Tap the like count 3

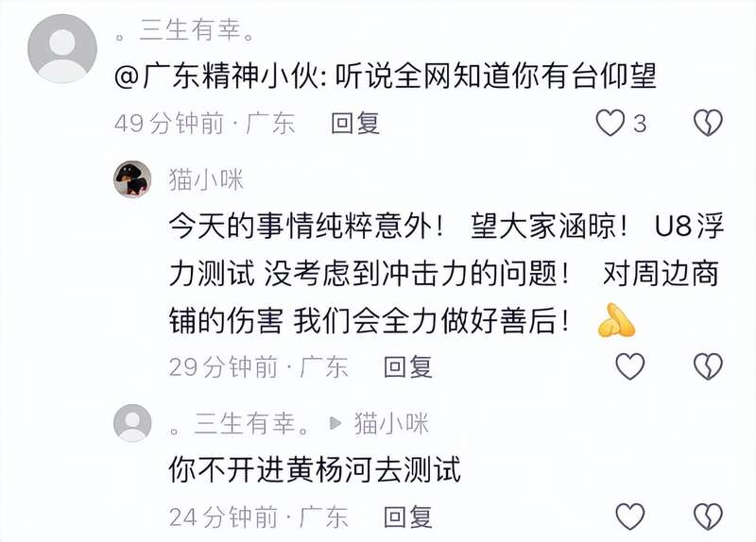pos(640,124)
